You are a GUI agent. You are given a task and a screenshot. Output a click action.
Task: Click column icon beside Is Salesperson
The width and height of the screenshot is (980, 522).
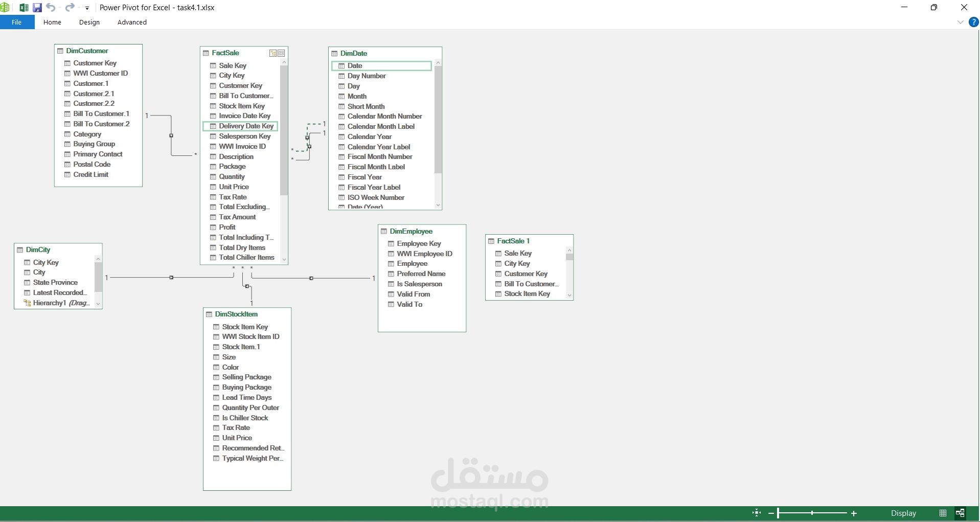391,284
